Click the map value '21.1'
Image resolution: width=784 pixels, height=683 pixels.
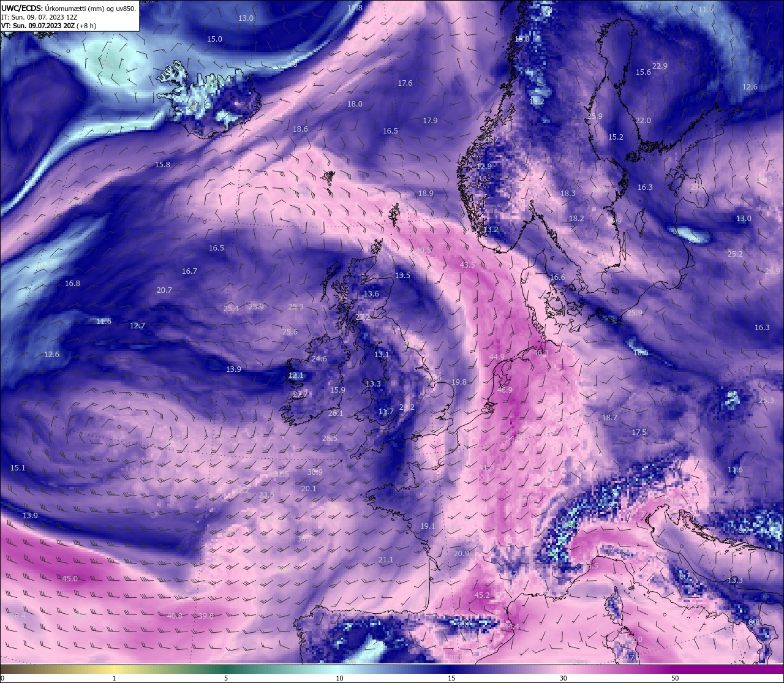386,560
